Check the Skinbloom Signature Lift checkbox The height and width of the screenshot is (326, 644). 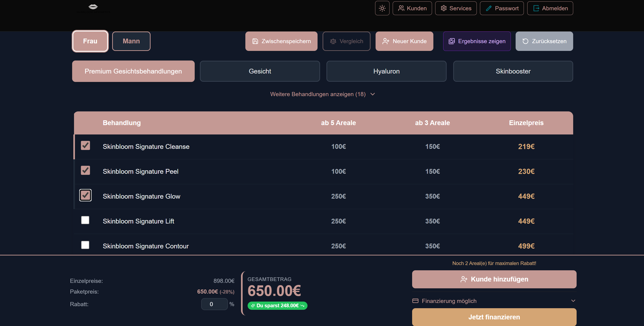[85, 220]
